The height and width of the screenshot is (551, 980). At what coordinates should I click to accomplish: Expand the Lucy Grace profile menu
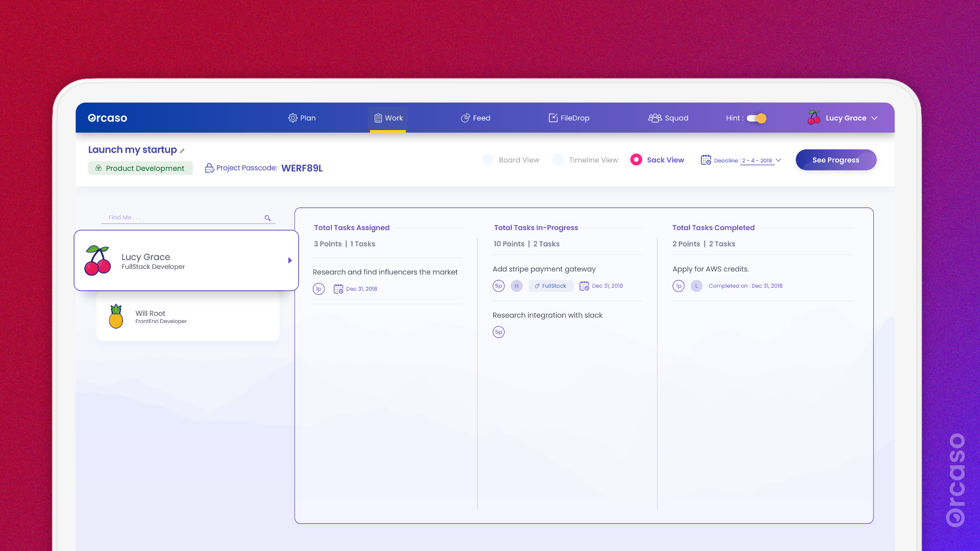click(875, 118)
